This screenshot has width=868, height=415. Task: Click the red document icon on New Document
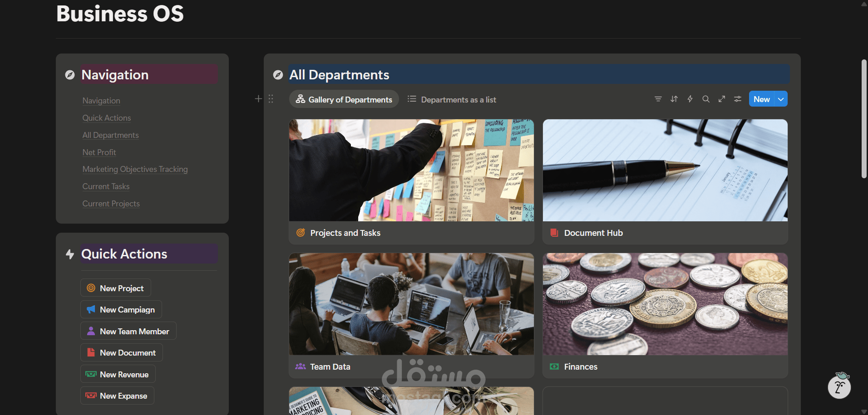(91, 352)
